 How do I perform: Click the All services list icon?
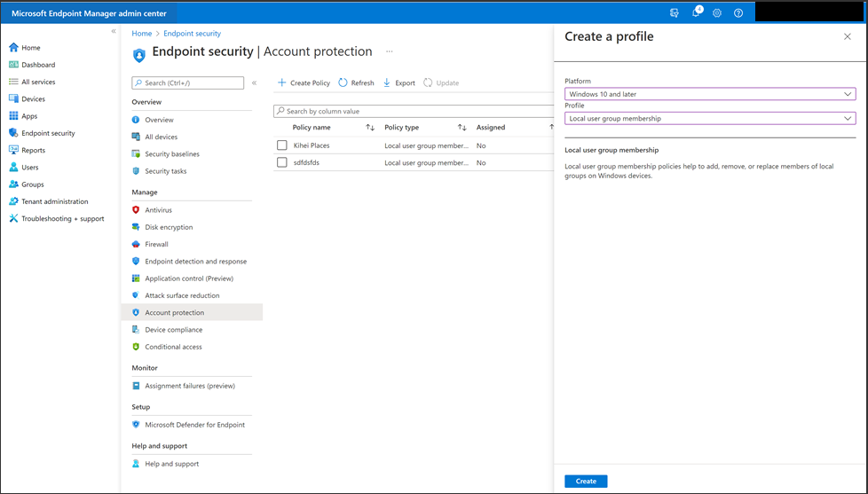14,82
